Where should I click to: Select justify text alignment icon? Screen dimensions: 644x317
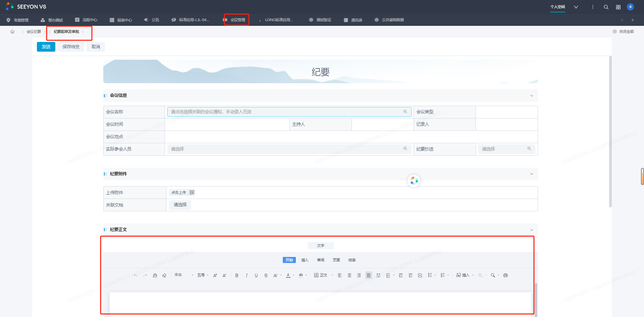pyautogui.click(x=369, y=275)
